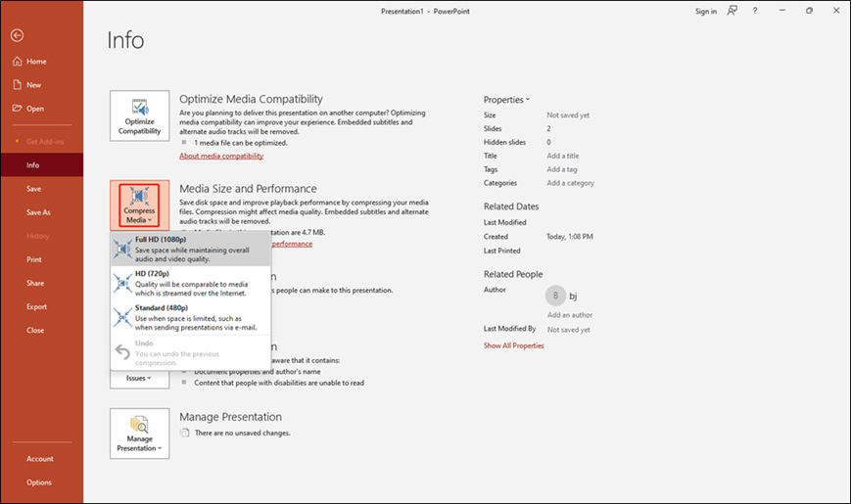Select the Info tab in sidebar

click(x=42, y=165)
